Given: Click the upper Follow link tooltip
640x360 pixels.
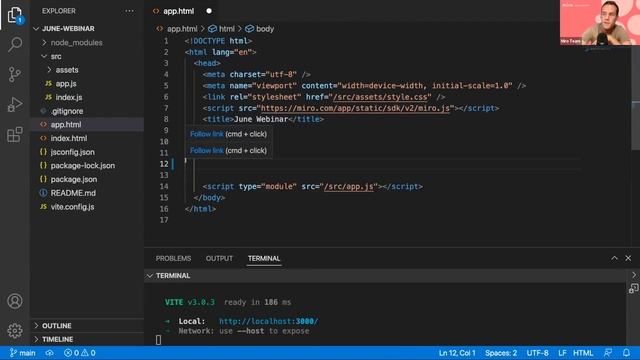Looking at the screenshot, I should point(207,134).
